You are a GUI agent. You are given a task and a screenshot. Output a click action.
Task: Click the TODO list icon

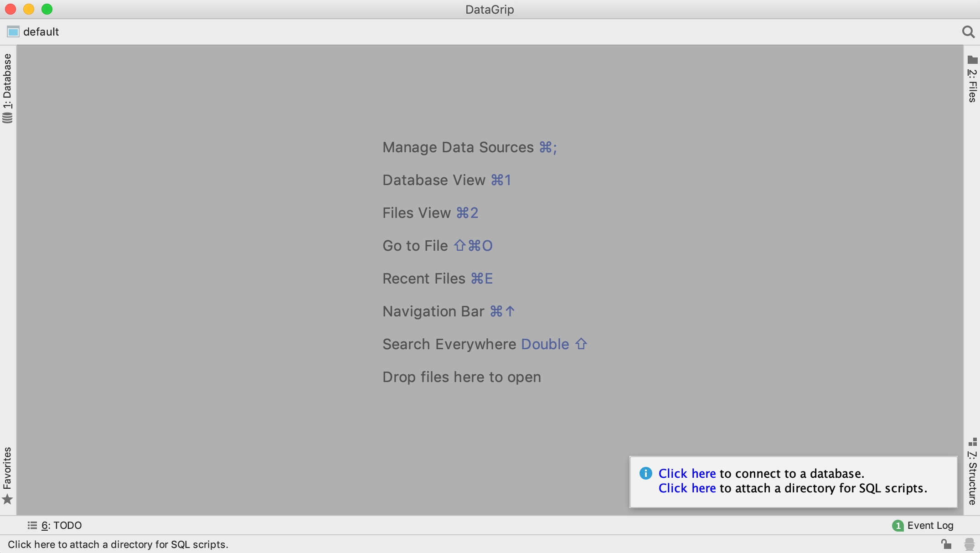[32, 525]
